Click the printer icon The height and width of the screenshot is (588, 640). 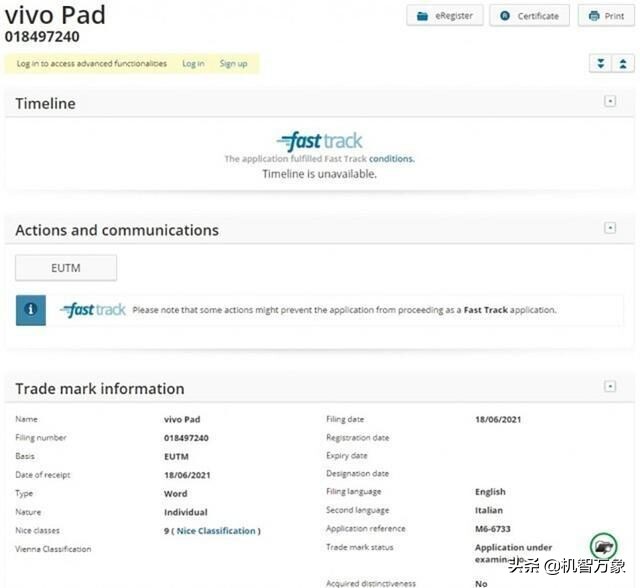point(594,16)
